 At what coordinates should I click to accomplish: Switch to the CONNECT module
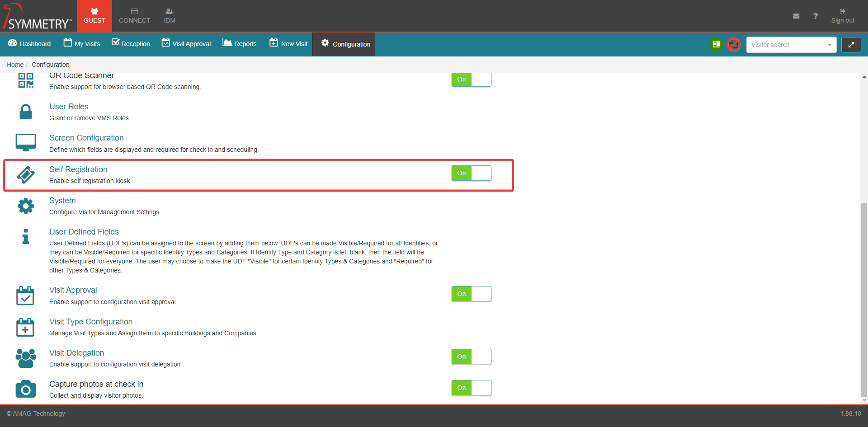pos(134,16)
